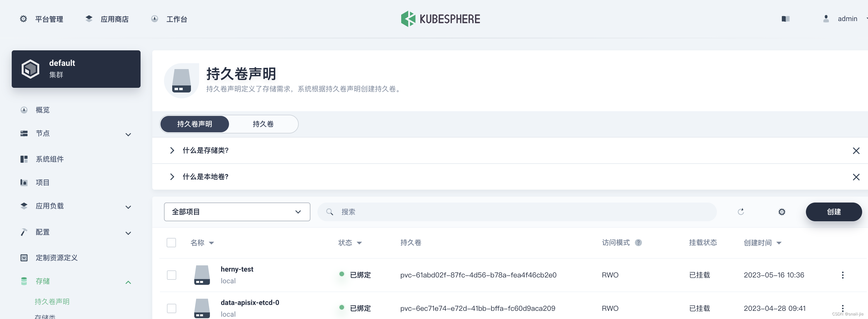Open more actions for data-apisix-etcd-0 row
The height and width of the screenshot is (319, 868).
click(x=843, y=308)
